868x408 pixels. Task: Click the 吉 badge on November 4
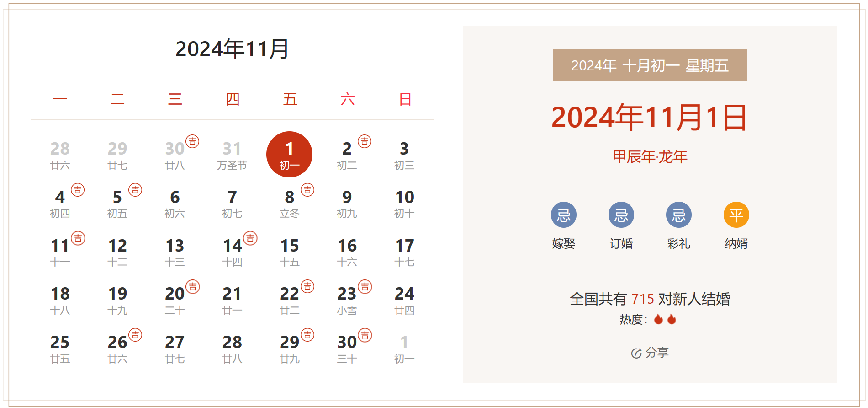click(x=78, y=190)
